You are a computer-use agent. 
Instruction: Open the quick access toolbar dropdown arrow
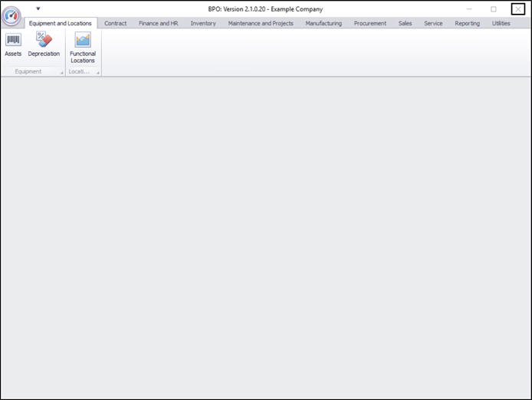coord(38,8)
